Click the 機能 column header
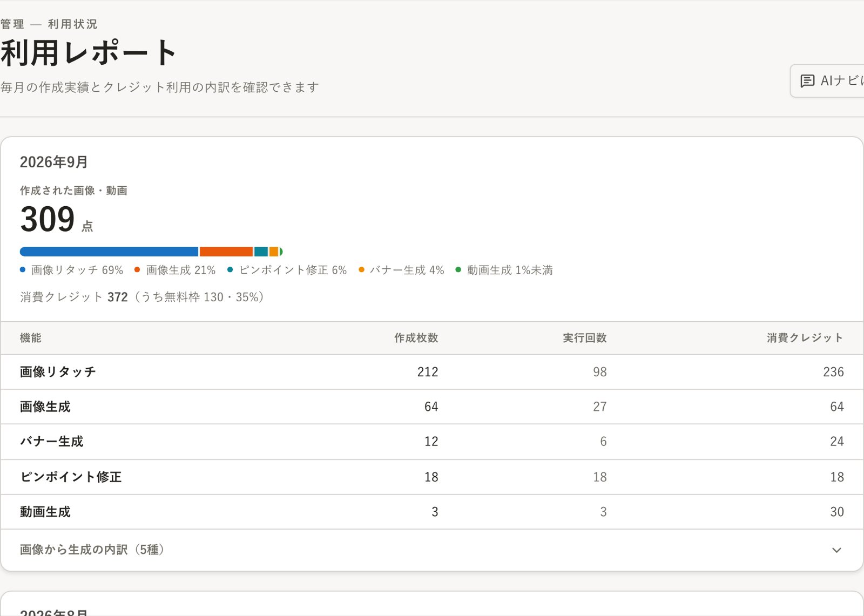Screen dimensions: 864x616 31,338
